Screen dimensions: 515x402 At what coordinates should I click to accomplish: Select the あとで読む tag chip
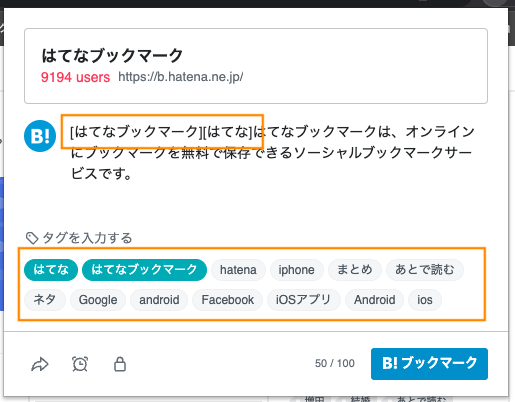coord(425,270)
